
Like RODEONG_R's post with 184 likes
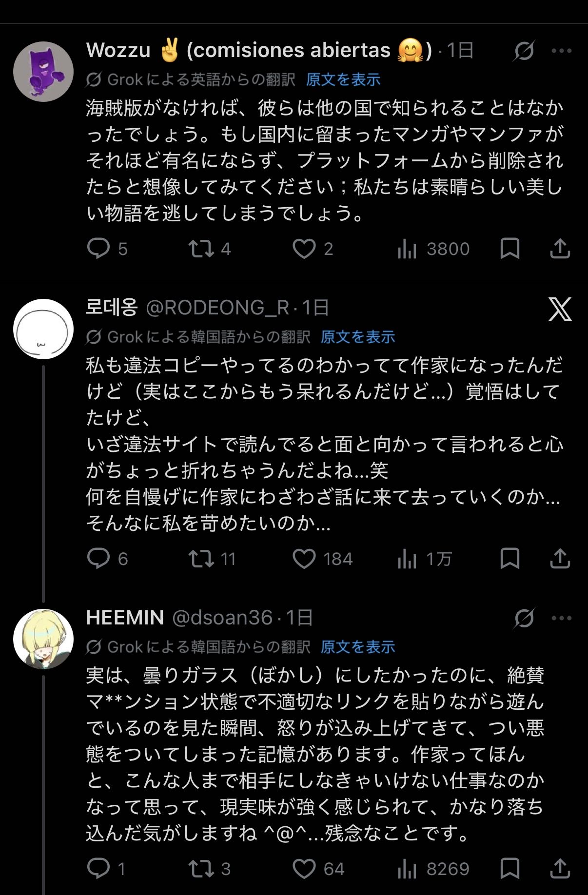click(304, 559)
